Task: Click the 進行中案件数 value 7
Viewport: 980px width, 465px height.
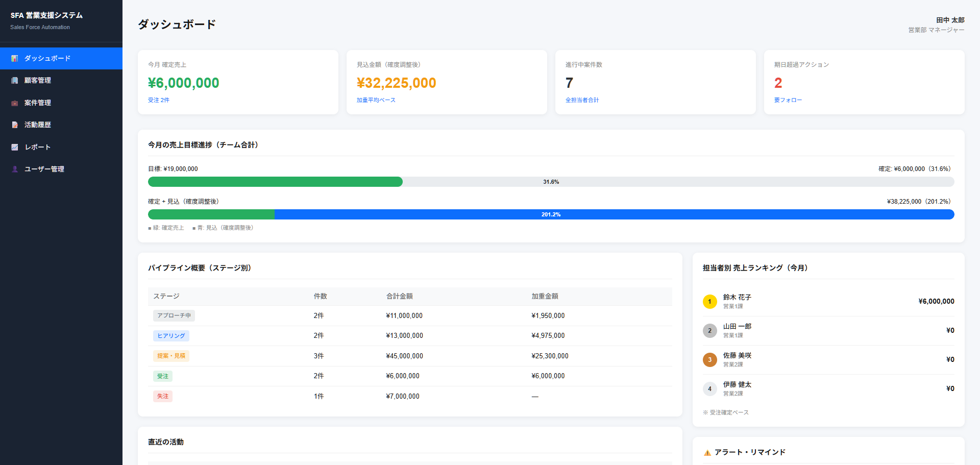Action: (570, 83)
